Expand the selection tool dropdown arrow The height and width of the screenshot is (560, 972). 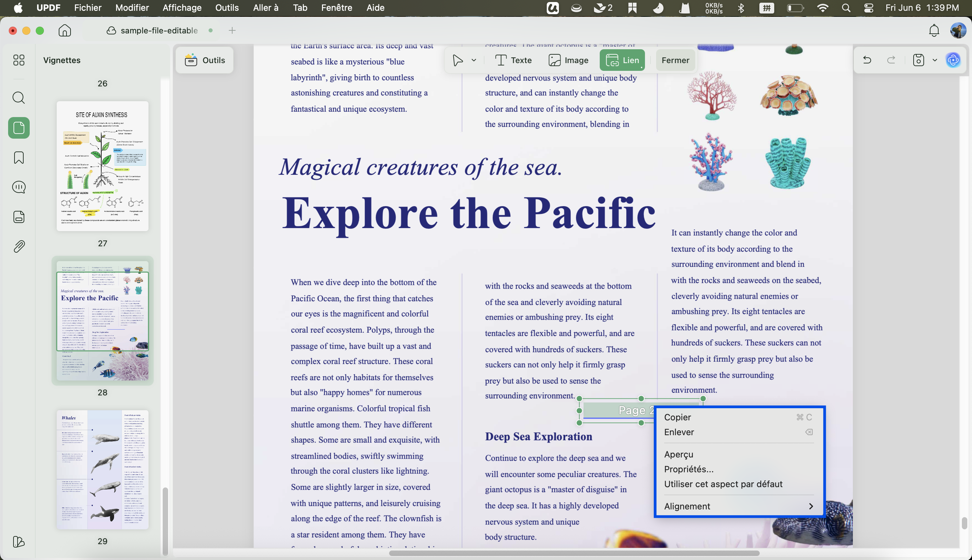click(474, 60)
